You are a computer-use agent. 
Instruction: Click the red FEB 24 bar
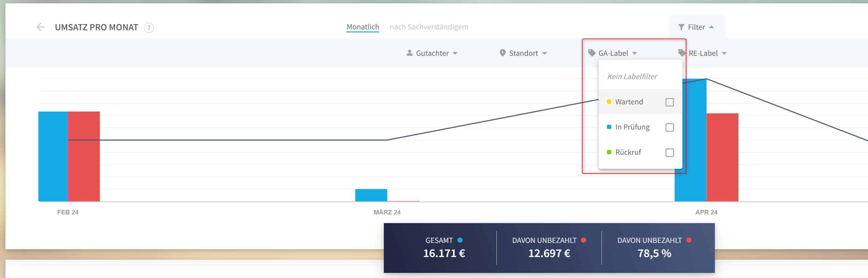click(x=84, y=157)
